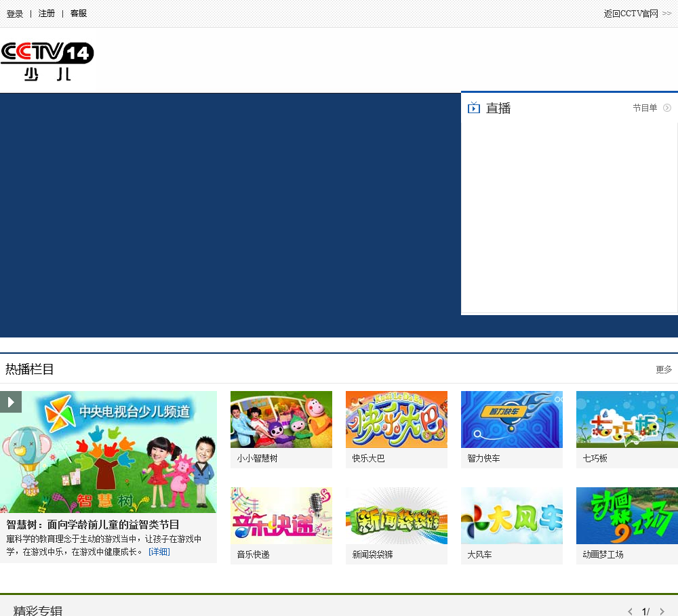Return to CCTV official site link

[x=637, y=14]
